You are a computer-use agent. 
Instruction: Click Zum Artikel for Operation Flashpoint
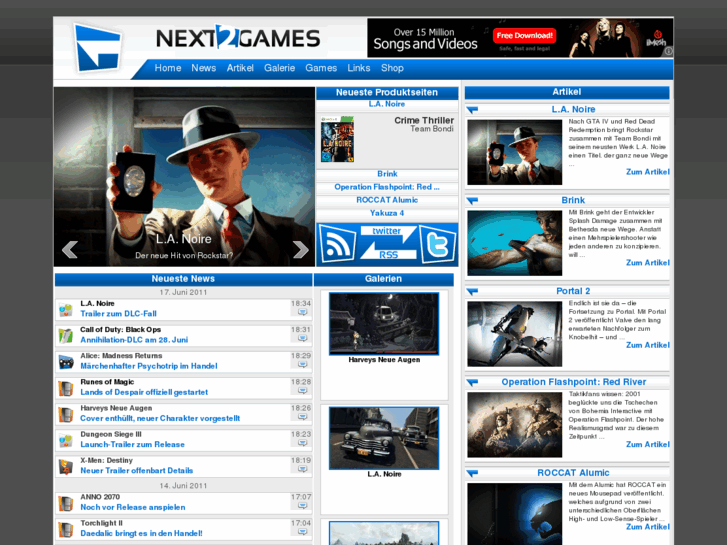click(647, 445)
